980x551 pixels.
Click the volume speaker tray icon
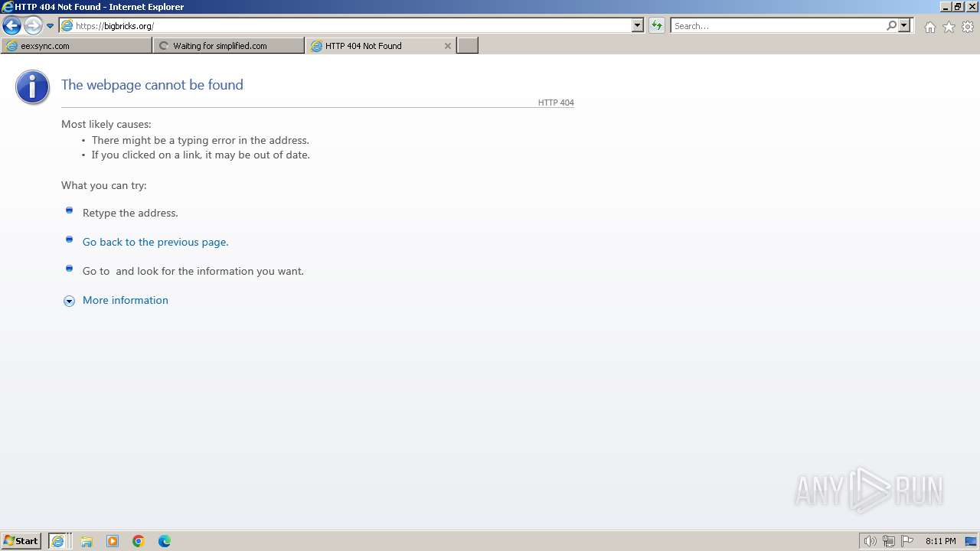[870, 541]
